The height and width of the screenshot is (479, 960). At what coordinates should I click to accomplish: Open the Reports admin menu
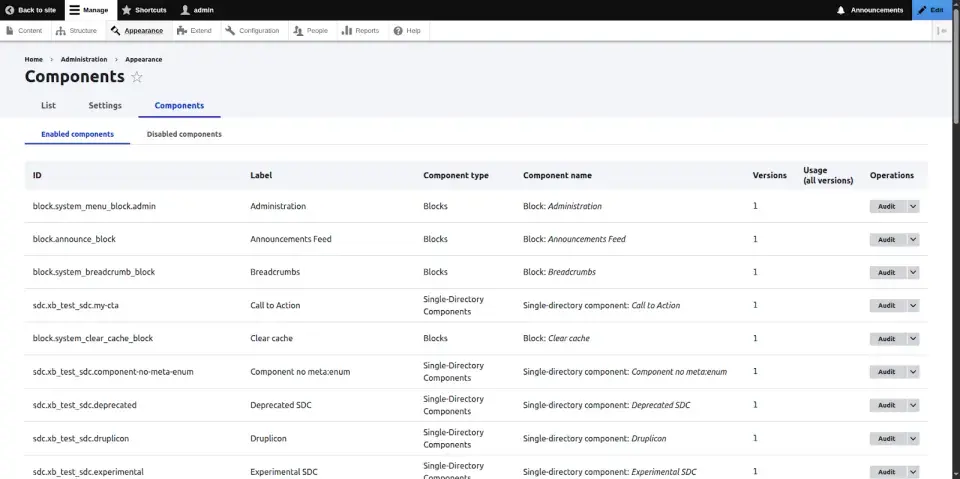[x=361, y=31]
